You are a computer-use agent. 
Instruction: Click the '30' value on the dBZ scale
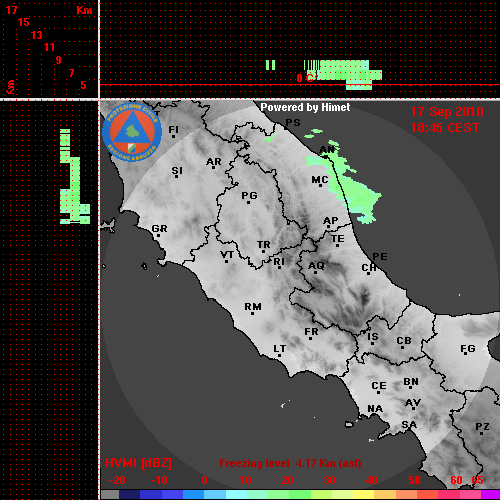point(329,480)
